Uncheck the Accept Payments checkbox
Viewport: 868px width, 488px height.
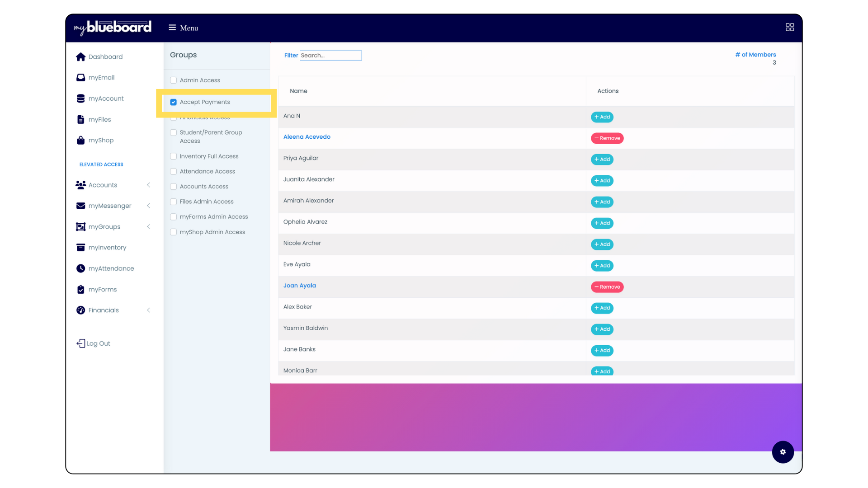tap(173, 102)
